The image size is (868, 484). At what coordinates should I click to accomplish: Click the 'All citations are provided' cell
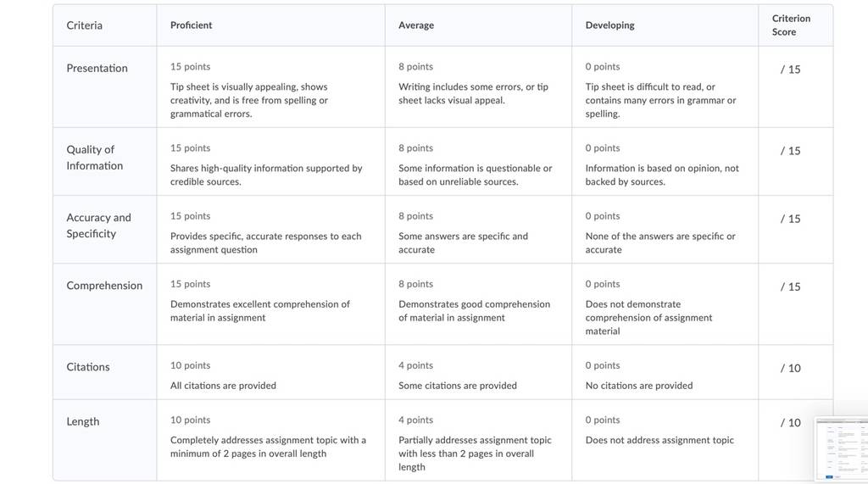click(270, 373)
